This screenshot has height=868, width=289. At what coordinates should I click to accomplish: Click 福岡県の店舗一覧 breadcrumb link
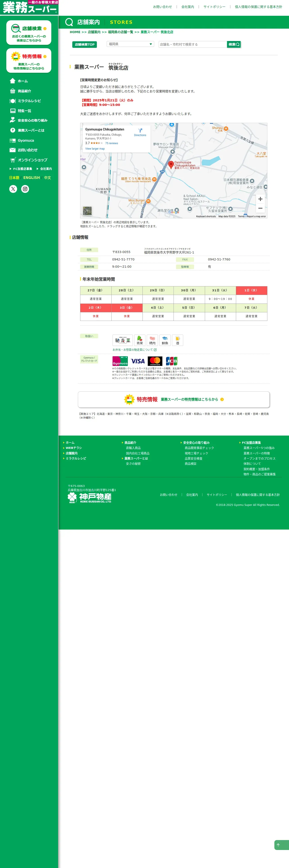click(120, 32)
